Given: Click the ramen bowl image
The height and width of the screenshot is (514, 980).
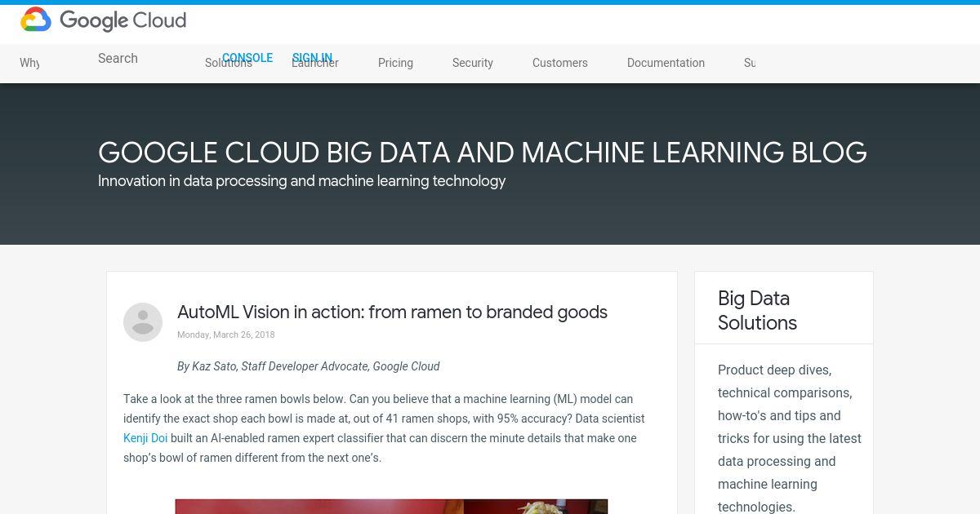Looking at the screenshot, I should click(x=391, y=507).
